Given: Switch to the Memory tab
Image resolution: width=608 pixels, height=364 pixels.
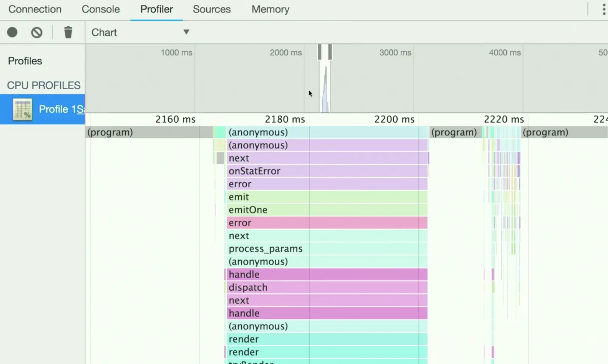Looking at the screenshot, I should tap(270, 9).
